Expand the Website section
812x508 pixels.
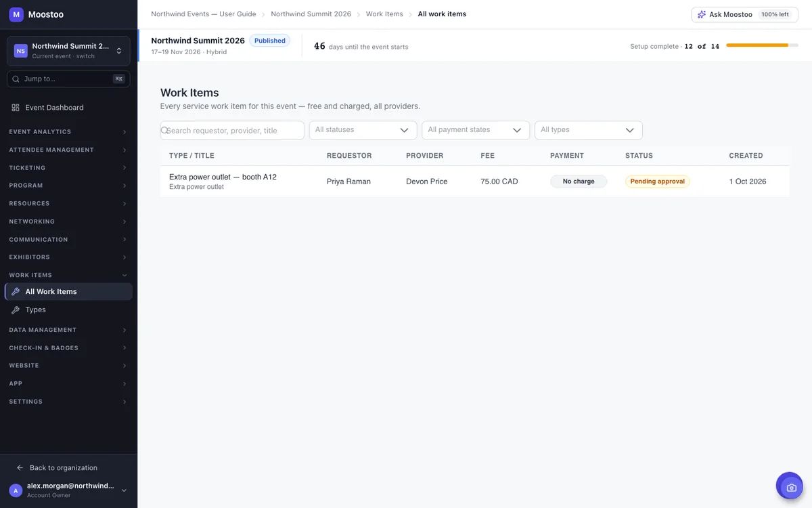tap(68, 366)
